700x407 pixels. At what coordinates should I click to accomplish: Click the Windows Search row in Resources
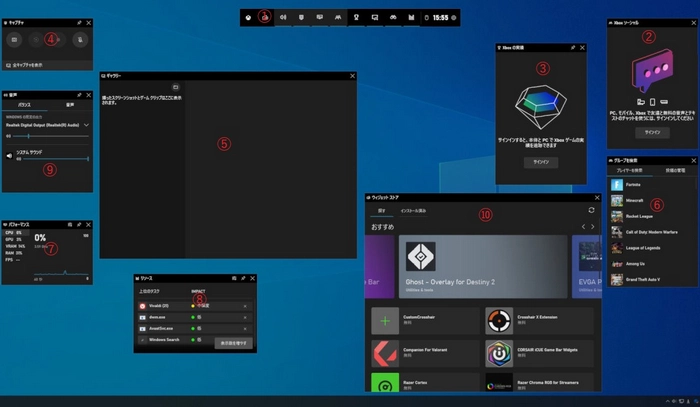(x=176, y=340)
